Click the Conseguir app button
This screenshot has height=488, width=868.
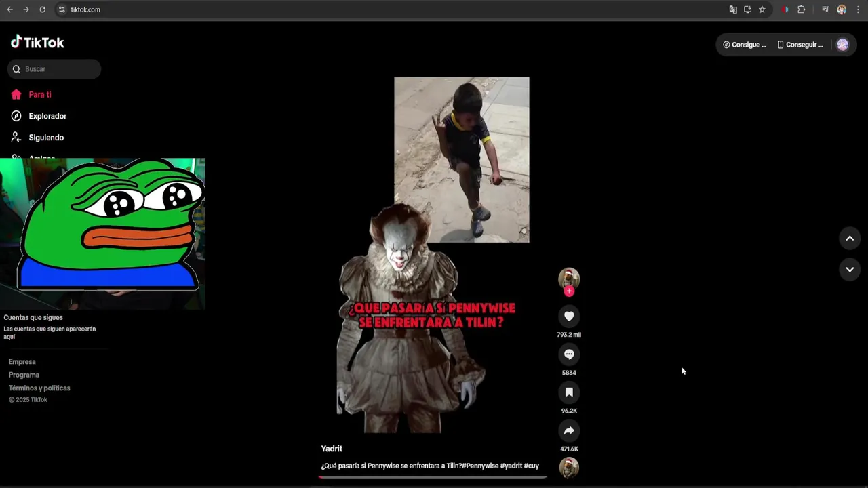(800, 45)
